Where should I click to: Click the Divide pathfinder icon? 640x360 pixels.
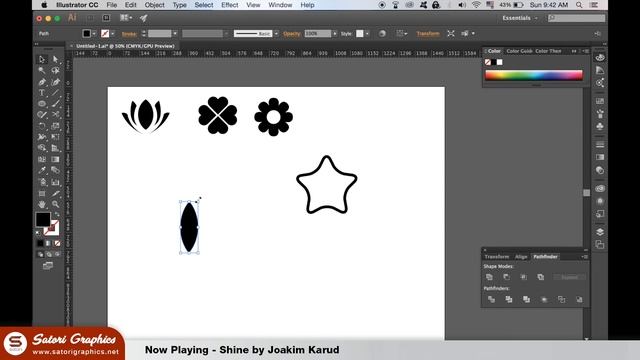pyautogui.click(x=491, y=300)
